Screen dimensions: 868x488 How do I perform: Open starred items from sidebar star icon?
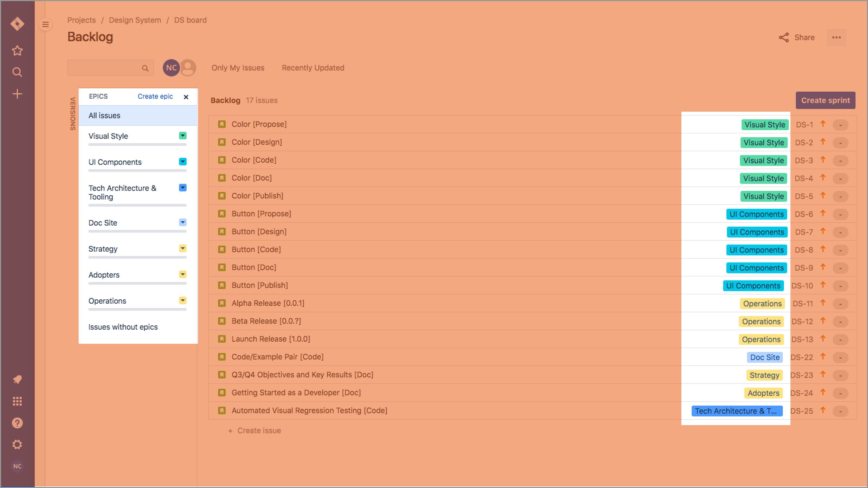(x=17, y=50)
